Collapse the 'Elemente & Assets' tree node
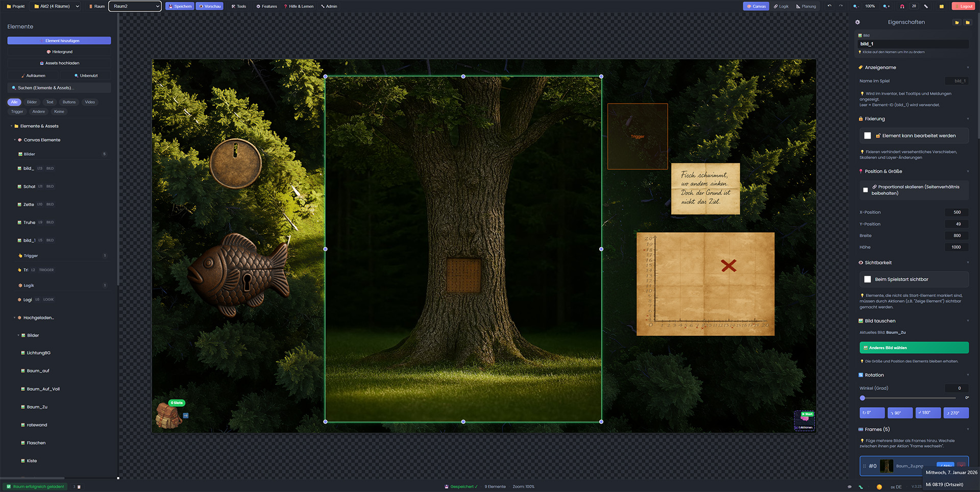The width and height of the screenshot is (980, 492). click(12, 126)
